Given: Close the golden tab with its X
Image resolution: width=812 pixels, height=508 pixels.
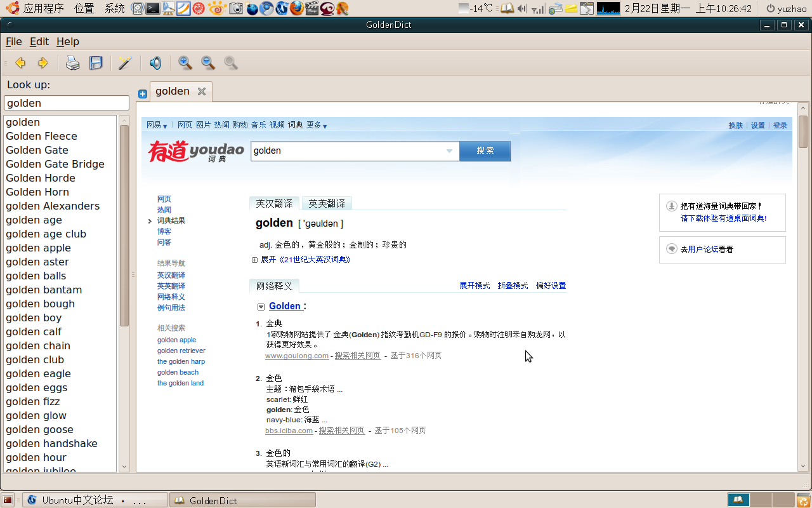Looking at the screenshot, I should 202,91.
